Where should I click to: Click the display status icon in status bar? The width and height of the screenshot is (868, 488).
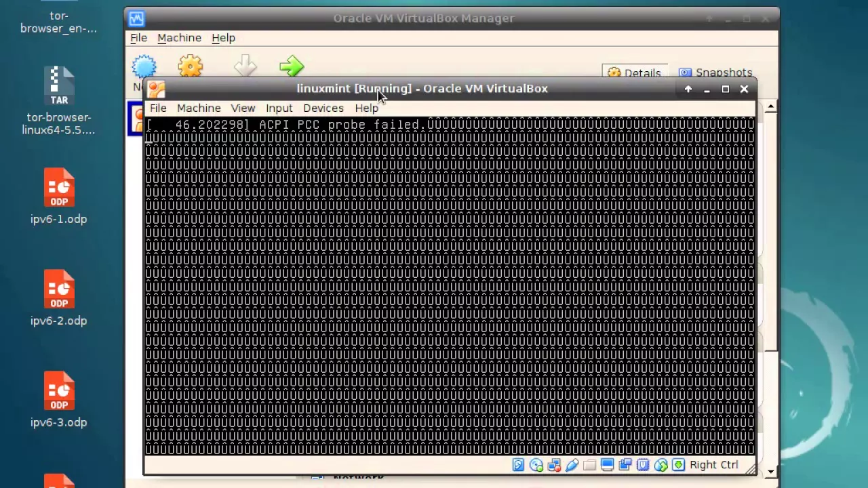coord(607,465)
